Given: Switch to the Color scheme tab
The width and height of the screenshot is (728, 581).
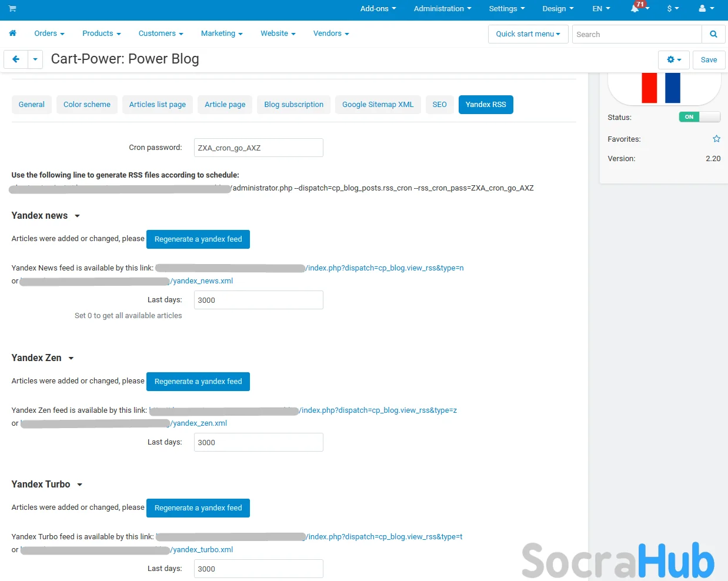Looking at the screenshot, I should 87,105.
